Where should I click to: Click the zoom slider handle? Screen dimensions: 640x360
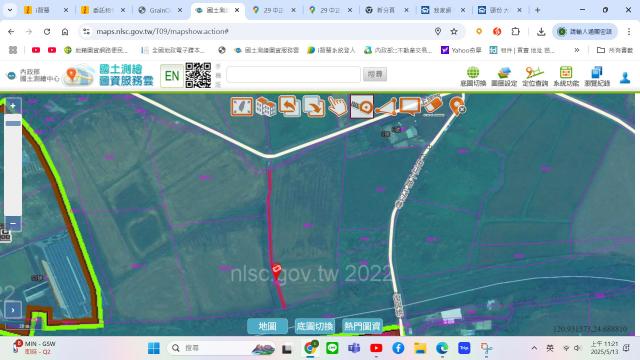click(13, 123)
